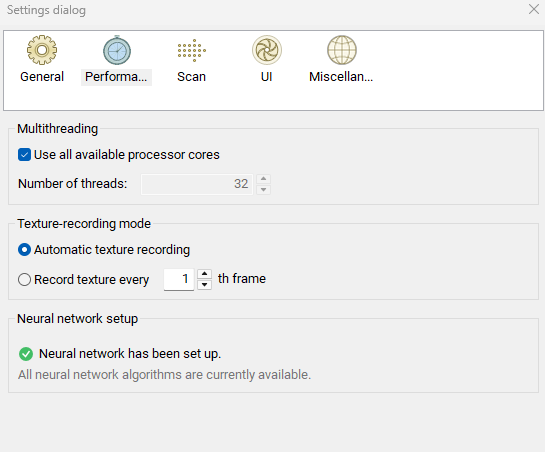545x452 pixels.
Task: Click the 'Neural network setup' group title
Action: pos(78,319)
